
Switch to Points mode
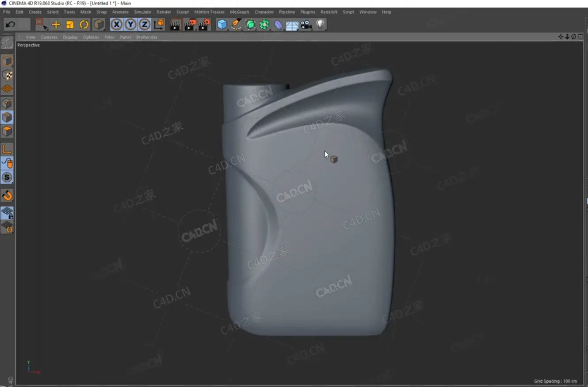[7, 103]
